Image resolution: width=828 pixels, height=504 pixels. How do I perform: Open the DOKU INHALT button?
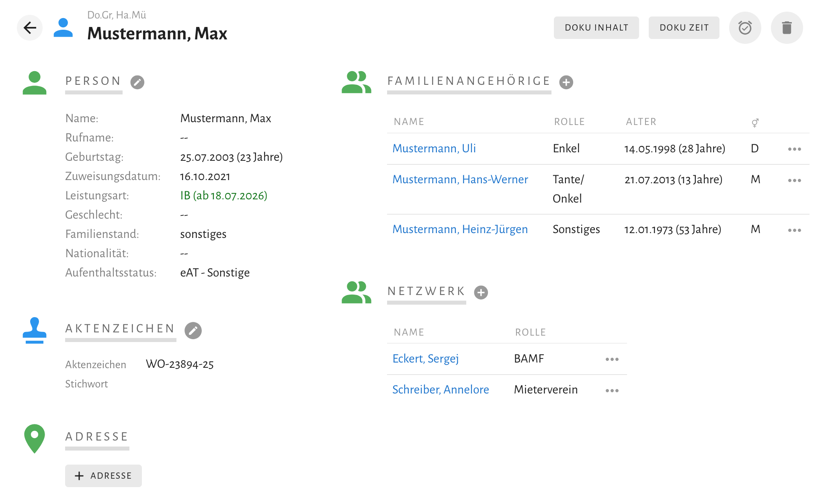(596, 28)
